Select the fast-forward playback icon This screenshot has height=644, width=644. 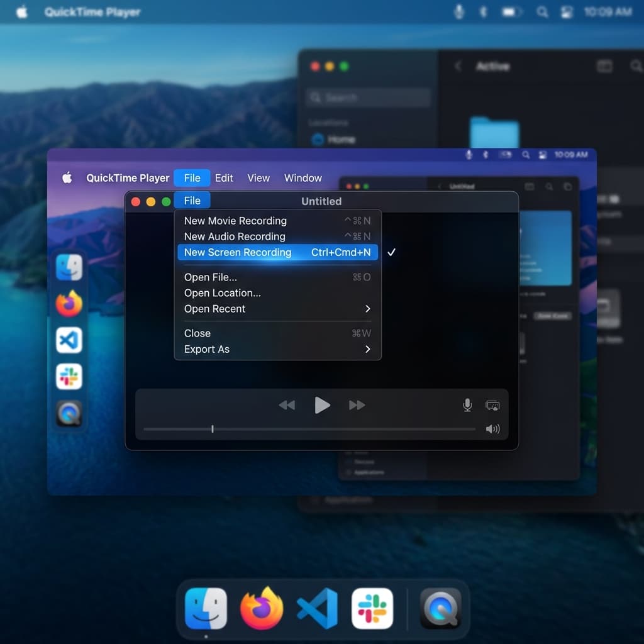(x=357, y=405)
